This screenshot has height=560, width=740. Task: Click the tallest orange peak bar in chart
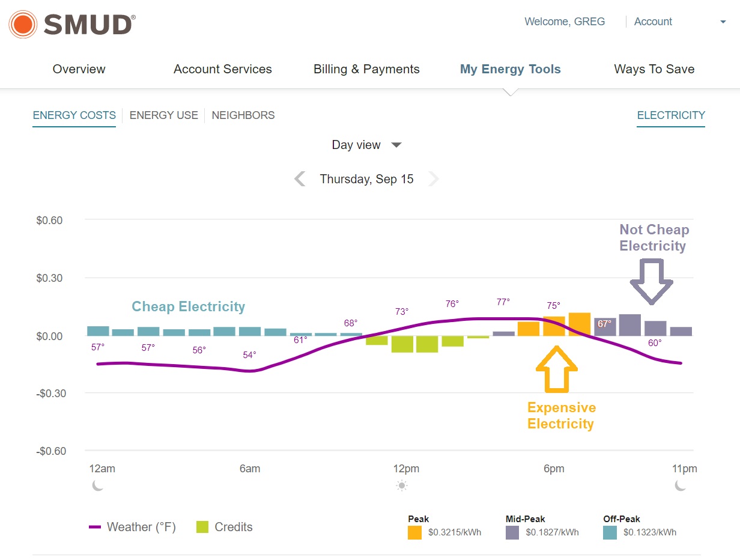(580, 324)
